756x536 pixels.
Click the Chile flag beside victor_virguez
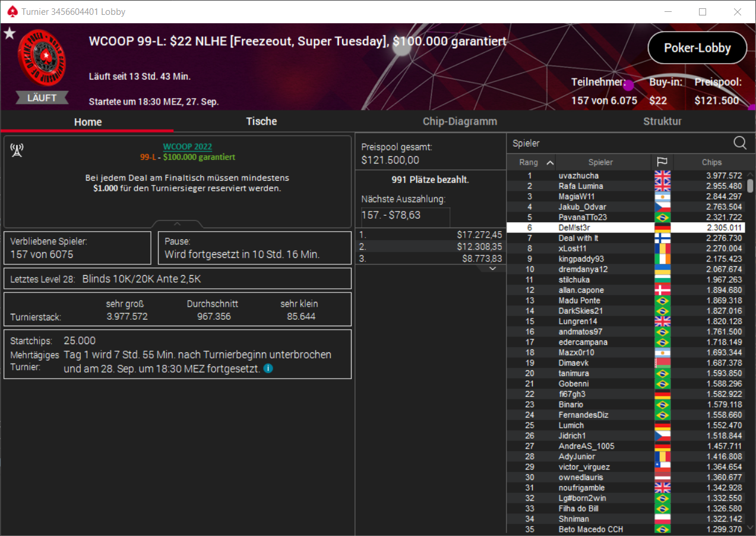(662, 467)
